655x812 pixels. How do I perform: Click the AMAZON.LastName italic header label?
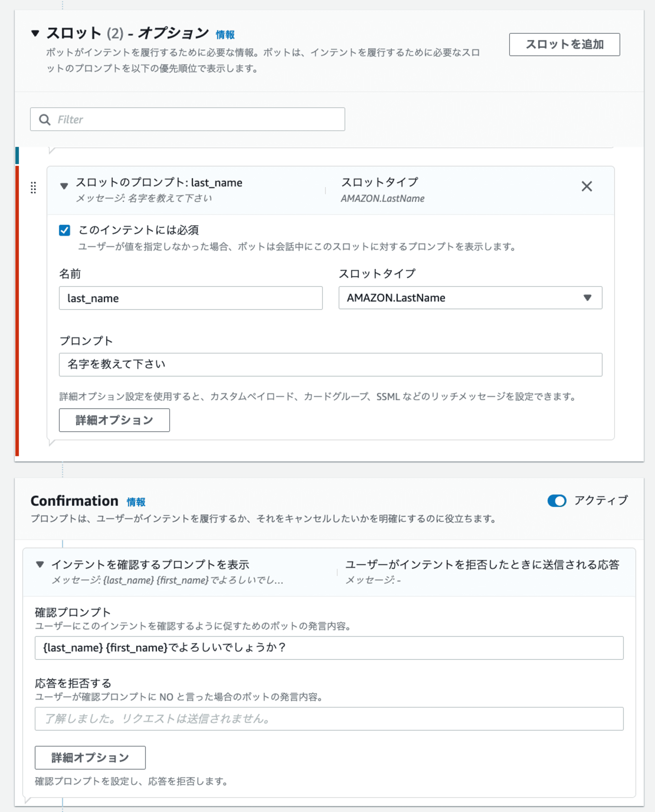click(382, 199)
